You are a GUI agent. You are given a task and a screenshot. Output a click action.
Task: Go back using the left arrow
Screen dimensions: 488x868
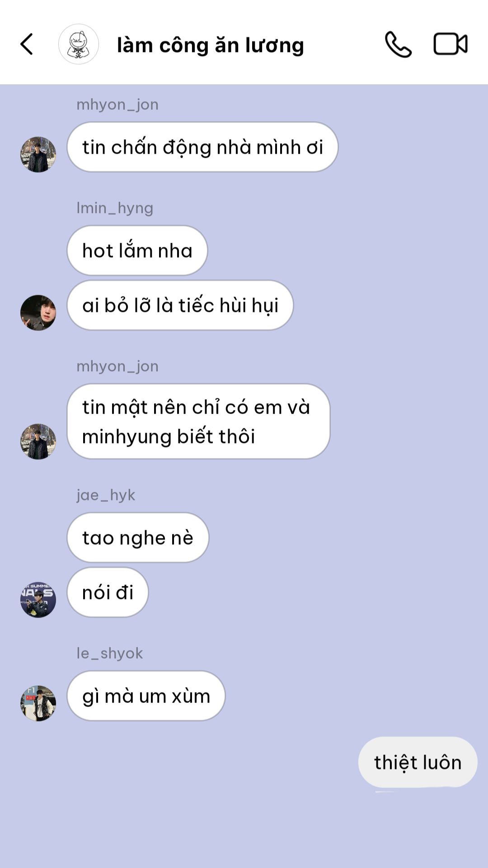click(27, 44)
